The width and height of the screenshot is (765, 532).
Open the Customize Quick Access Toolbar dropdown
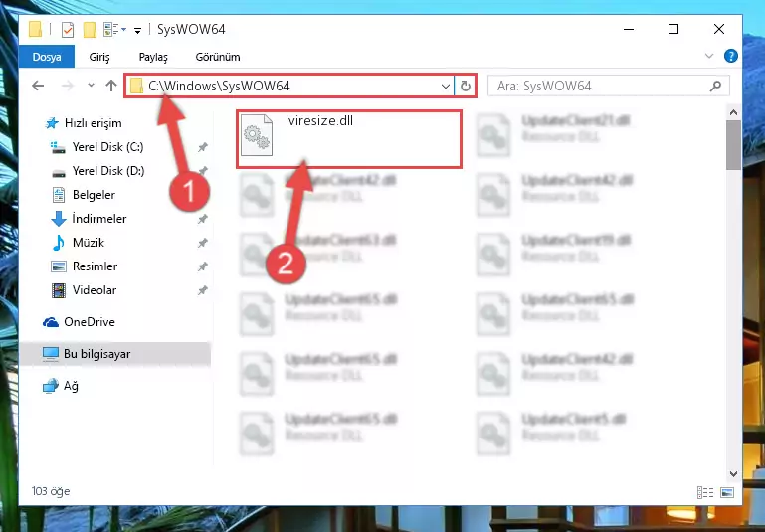coord(137,31)
